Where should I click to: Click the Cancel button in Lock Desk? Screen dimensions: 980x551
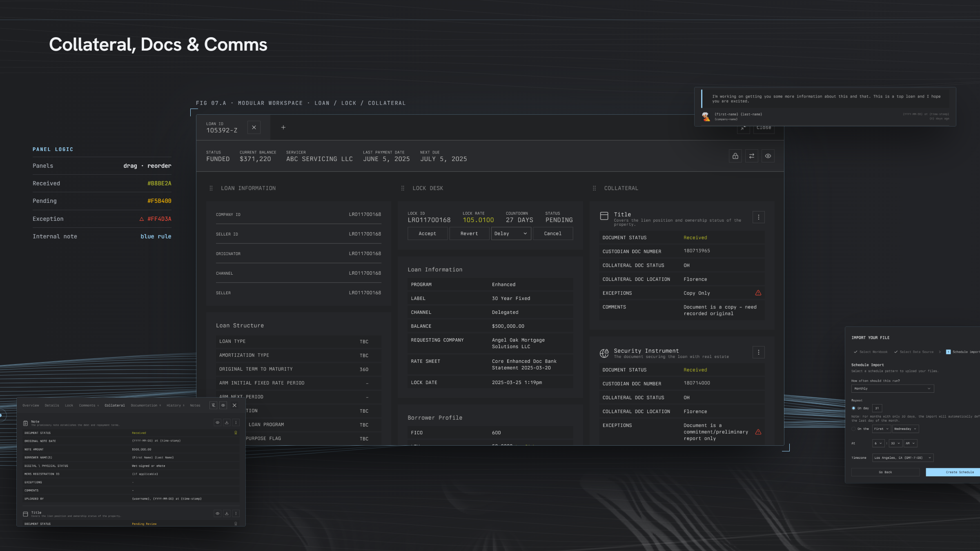pos(553,233)
